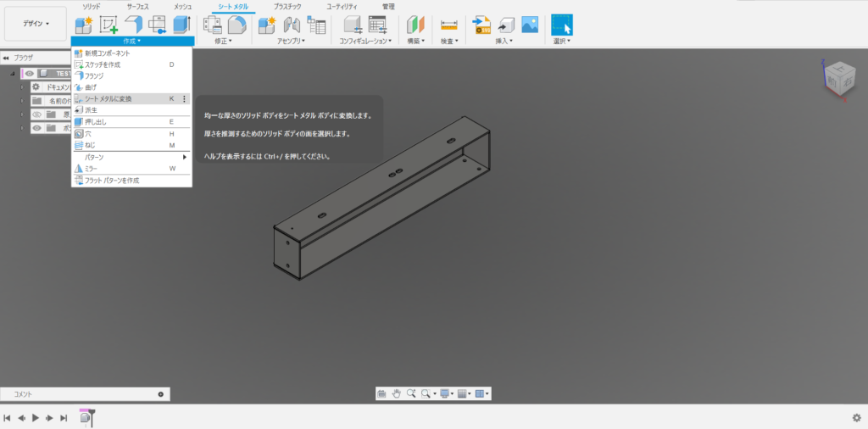Toggle eye visibility of ボディ folder
The height and width of the screenshot is (429, 868).
pyautogui.click(x=36, y=128)
